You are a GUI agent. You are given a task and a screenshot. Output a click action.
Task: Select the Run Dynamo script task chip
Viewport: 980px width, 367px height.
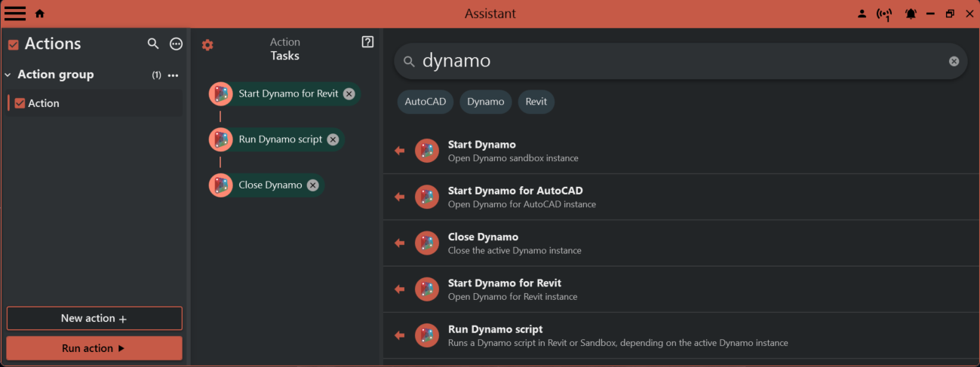276,139
